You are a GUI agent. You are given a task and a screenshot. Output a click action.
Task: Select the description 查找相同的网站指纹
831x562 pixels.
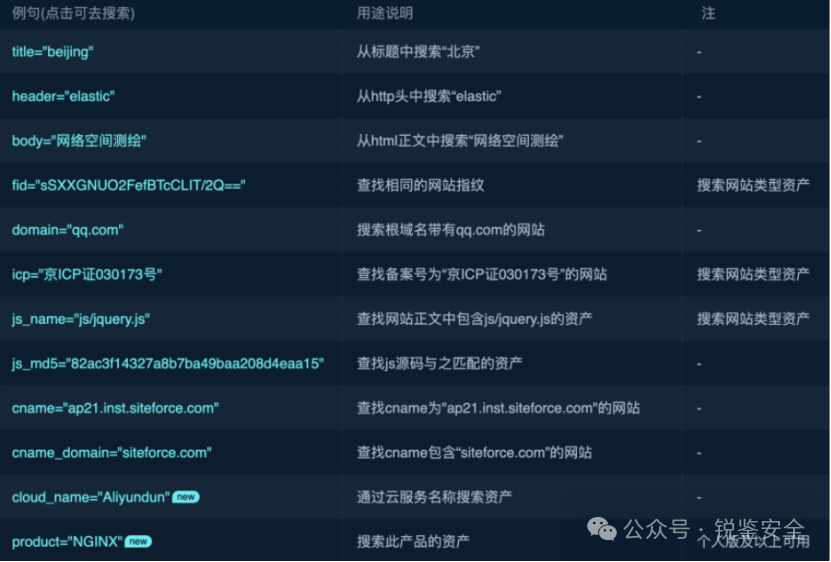420,186
